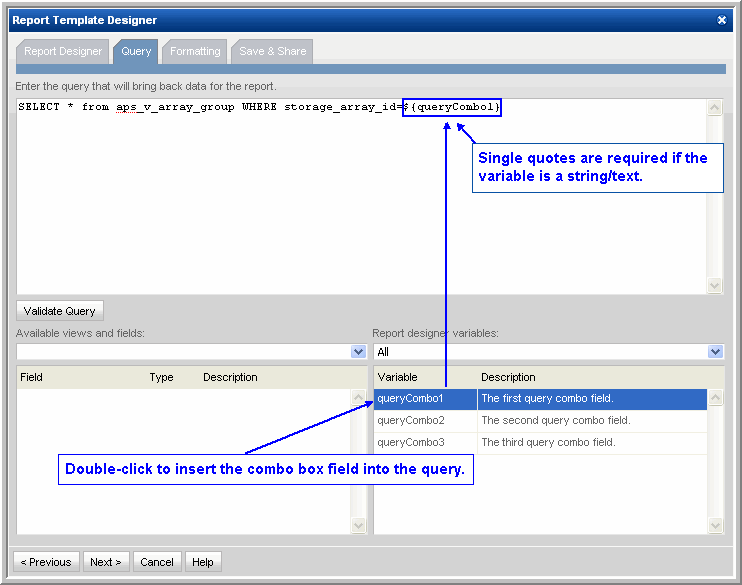This screenshot has width=742, height=585.
Task: Expand the Available views and fields dropdown
Action: (359, 352)
